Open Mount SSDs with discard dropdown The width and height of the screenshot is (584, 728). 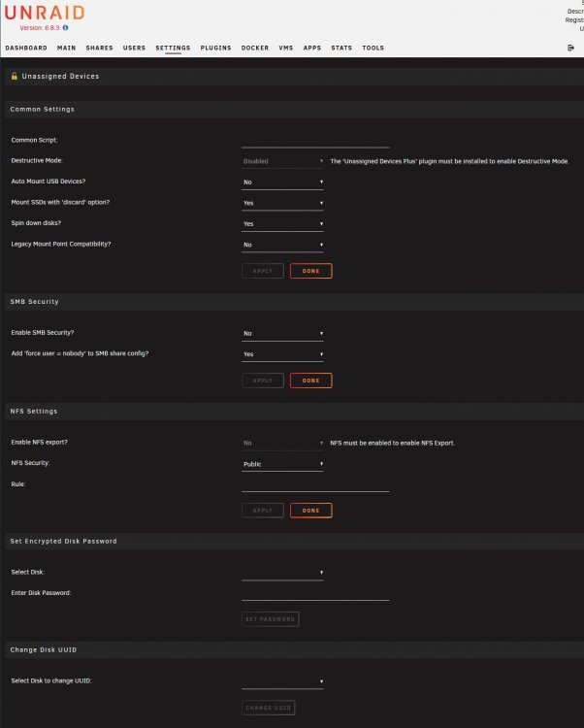click(x=282, y=204)
